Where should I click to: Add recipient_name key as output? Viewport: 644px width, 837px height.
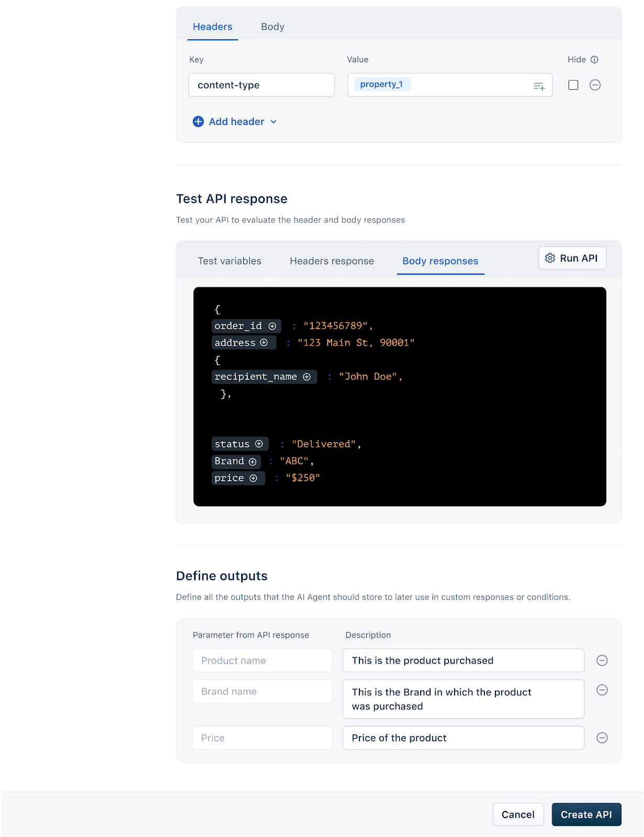click(x=307, y=377)
